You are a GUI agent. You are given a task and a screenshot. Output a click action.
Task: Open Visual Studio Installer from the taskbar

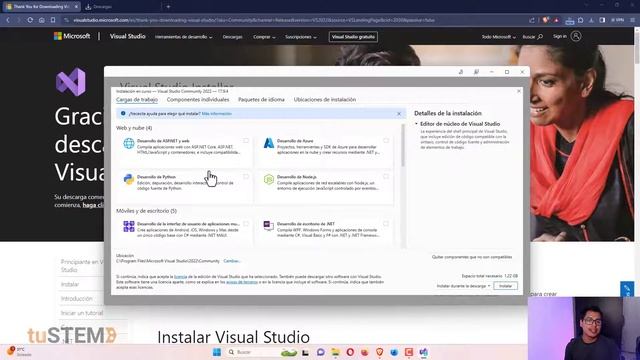pos(424,352)
